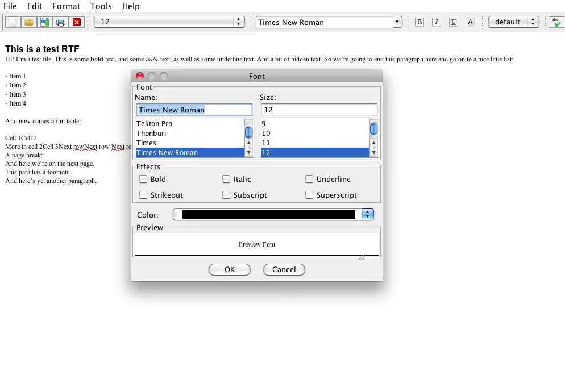
Task: Toggle Italic with the I toolbar icon
Action: 437,22
